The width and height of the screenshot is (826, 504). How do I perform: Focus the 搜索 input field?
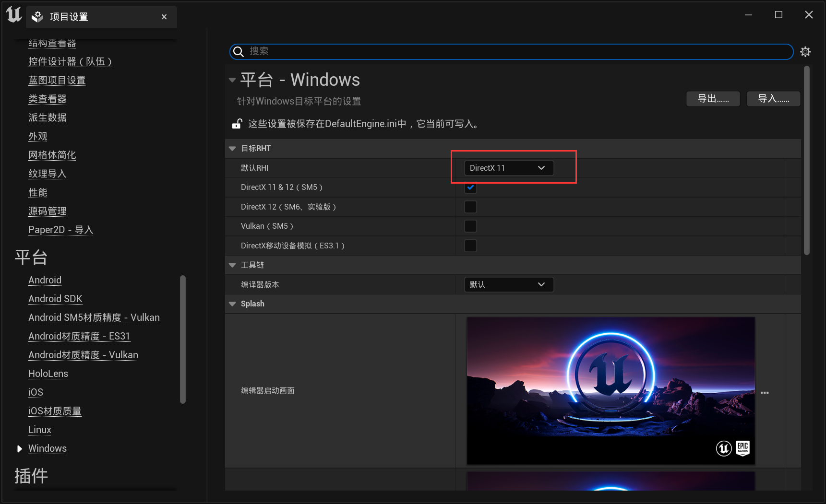click(511, 51)
